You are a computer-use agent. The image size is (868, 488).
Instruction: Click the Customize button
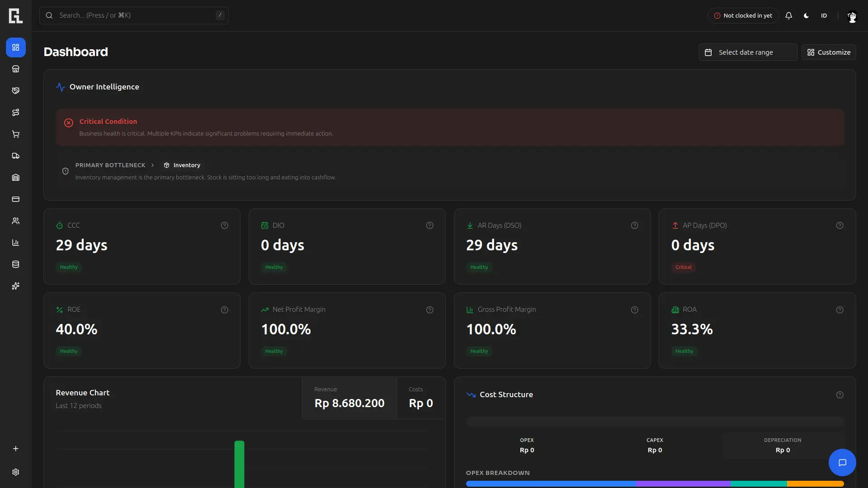tap(829, 52)
